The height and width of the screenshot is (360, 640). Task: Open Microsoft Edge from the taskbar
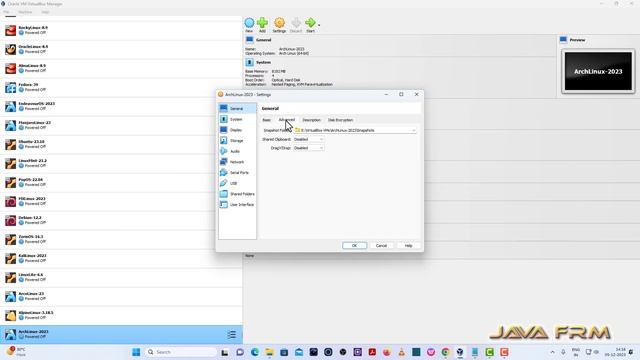point(255,352)
